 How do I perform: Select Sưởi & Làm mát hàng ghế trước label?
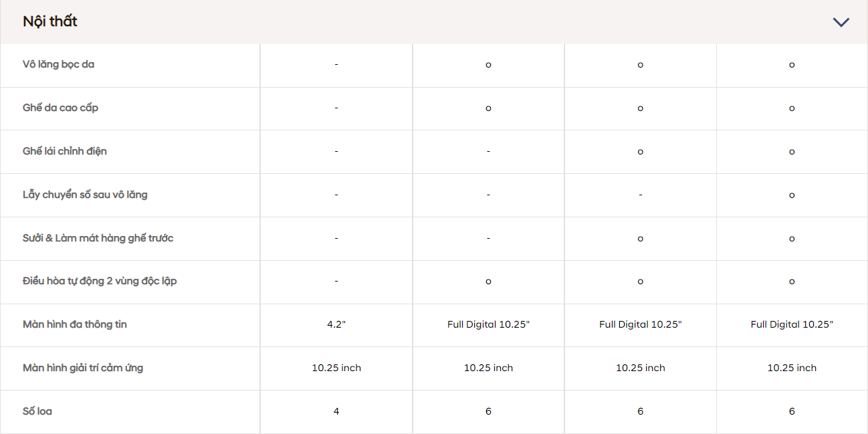[98, 238]
